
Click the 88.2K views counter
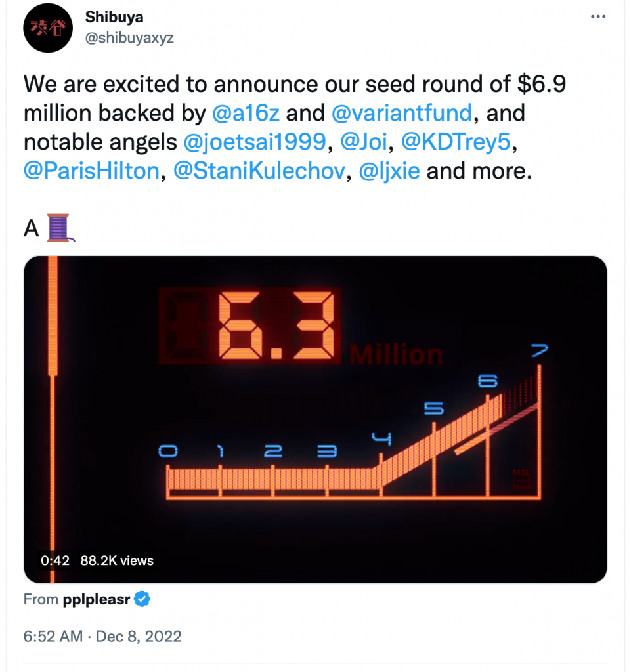pyautogui.click(x=117, y=560)
